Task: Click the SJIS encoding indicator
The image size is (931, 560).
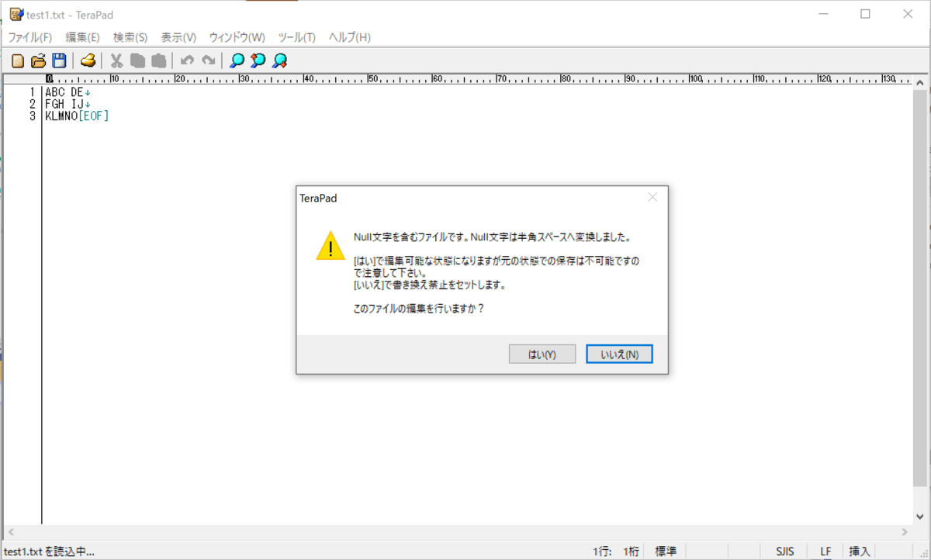Action: click(784, 551)
